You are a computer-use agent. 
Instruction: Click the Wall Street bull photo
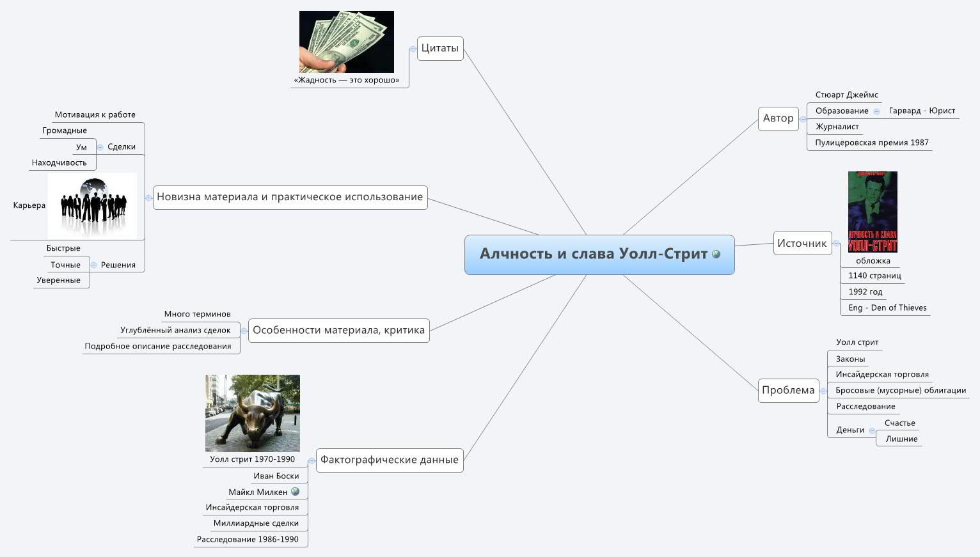253,413
